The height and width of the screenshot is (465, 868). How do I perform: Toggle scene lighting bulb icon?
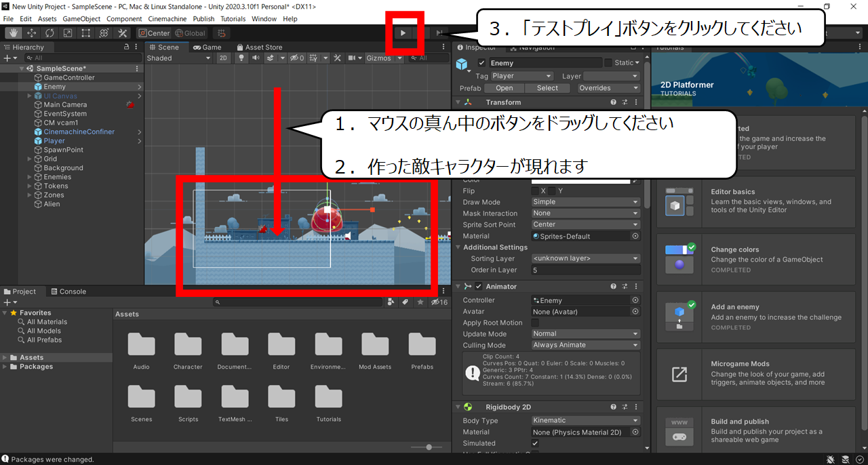241,58
